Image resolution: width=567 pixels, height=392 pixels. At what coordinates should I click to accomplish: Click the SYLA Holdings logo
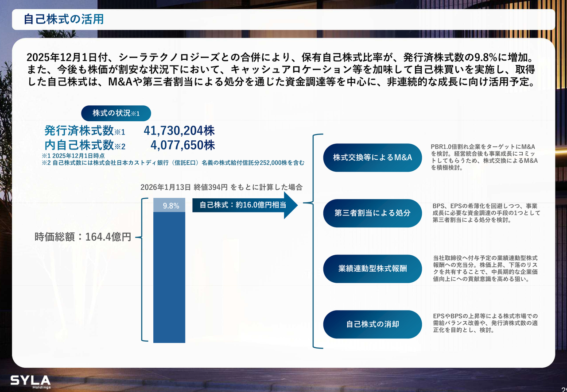pos(31,382)
